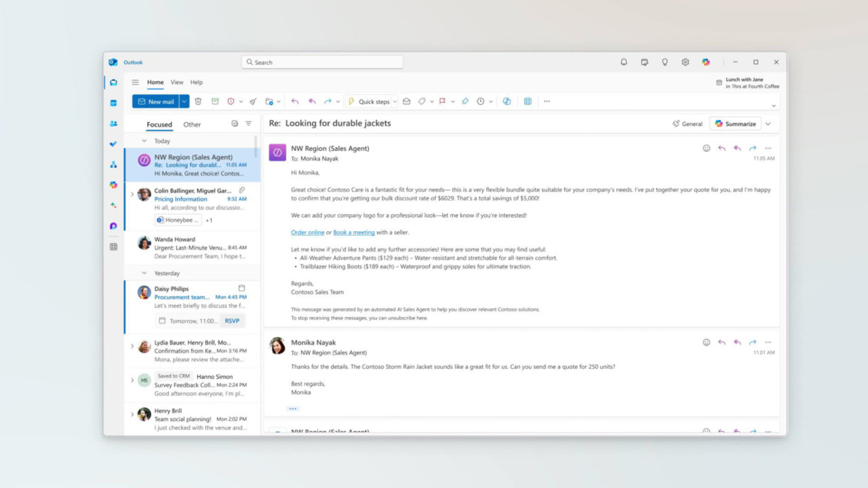Open the filter options for the message list

tap(248, 124)
